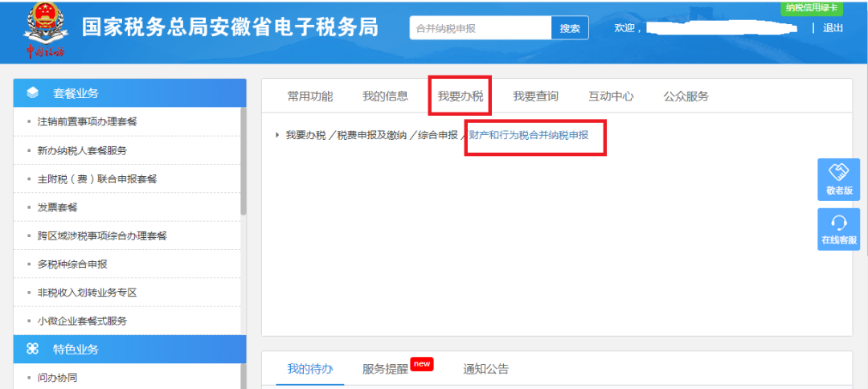Expand the breadcrumb triangle before 我要办税
868x389 pixels.
point(277,135)
